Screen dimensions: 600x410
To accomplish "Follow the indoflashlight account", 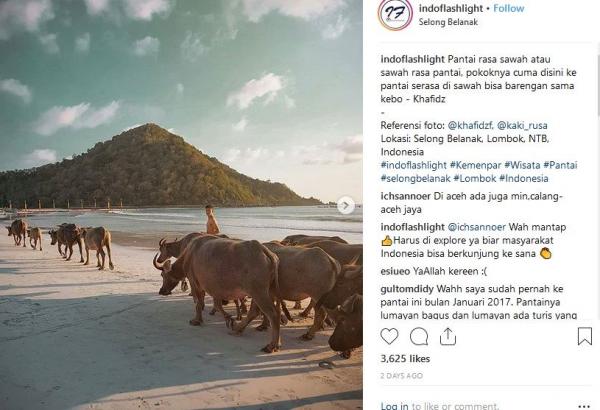I will [508, 8].
